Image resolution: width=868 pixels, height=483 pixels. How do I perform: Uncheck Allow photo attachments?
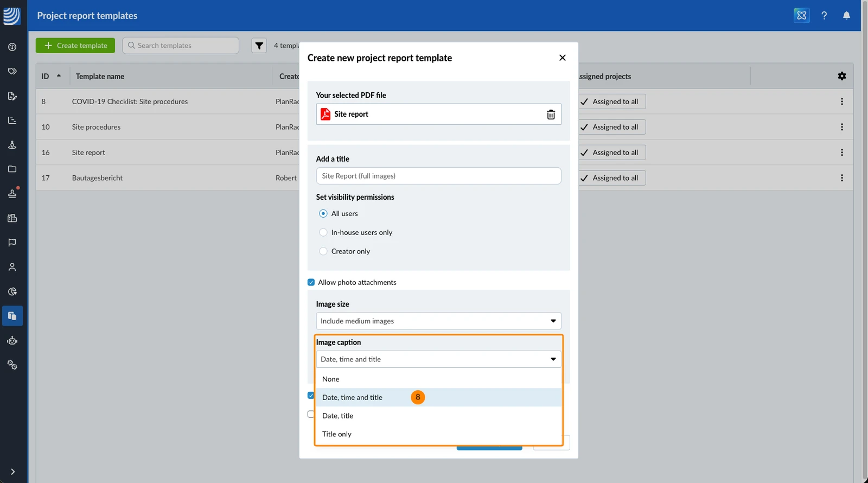[311, 282]
